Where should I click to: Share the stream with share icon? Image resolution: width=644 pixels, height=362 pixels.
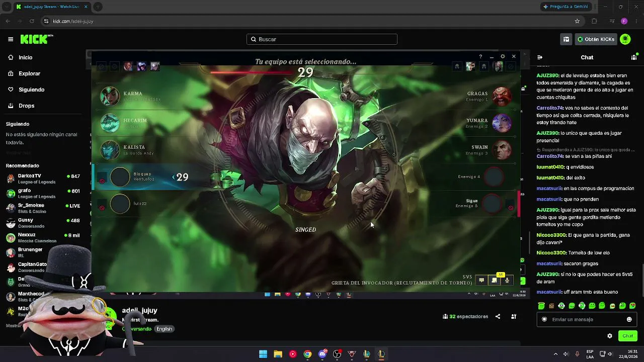pos(498,317)
